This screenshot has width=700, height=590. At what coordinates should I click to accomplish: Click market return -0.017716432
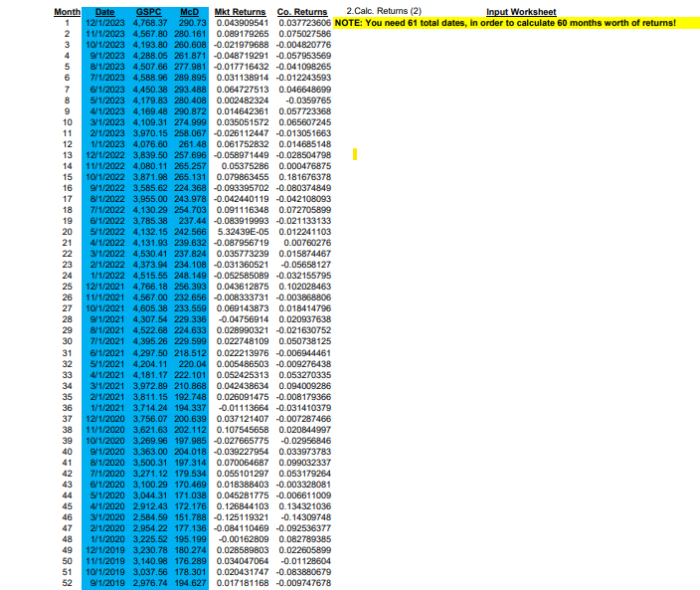point(241,67)
